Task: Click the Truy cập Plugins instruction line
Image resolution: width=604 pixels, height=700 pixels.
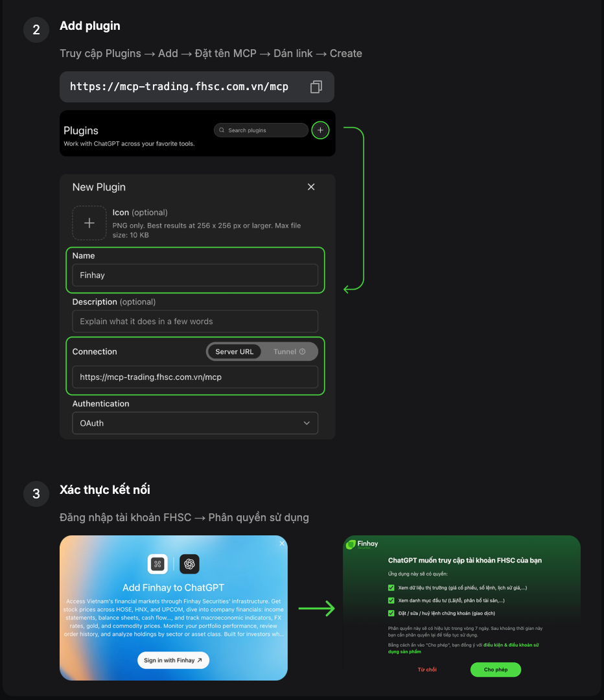Action: pyautogui.click(x=211, y=54)
